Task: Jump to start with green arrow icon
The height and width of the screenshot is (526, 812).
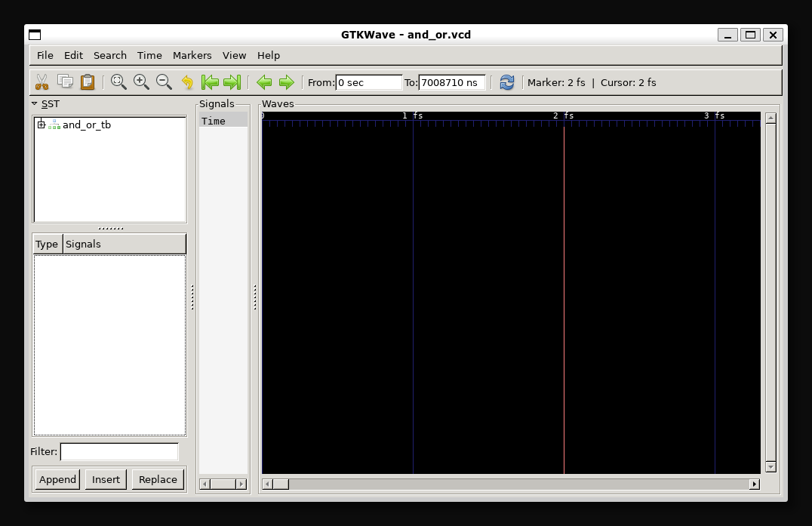Action: (x=210, y=82)
